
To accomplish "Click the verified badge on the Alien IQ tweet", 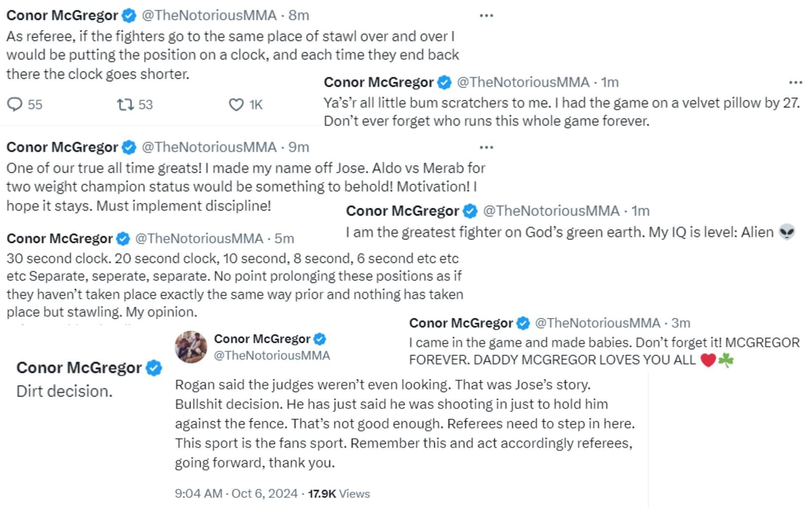I will (x=470, y=211).
